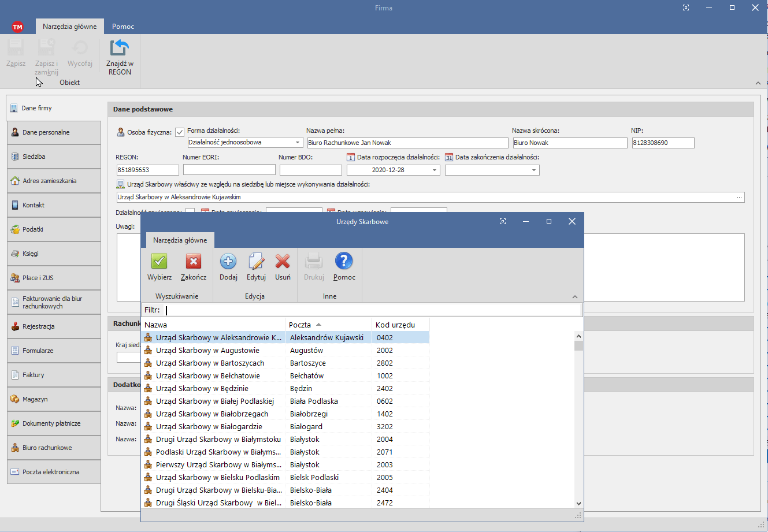Click the Filtr input field
This screenshot has height=532, width=768.
point(372,310)
